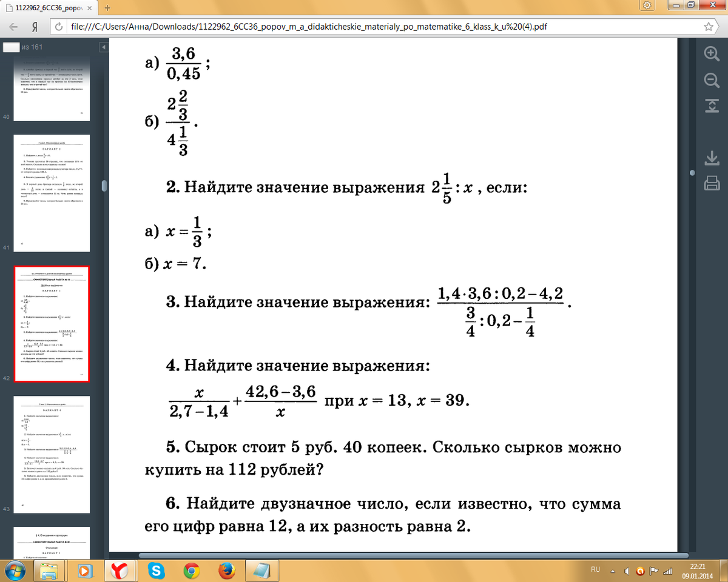This screenshot has height=582, width=728.
Task: Open page 43 thumbnail in sidebar
Action: (x=52, y=453)
